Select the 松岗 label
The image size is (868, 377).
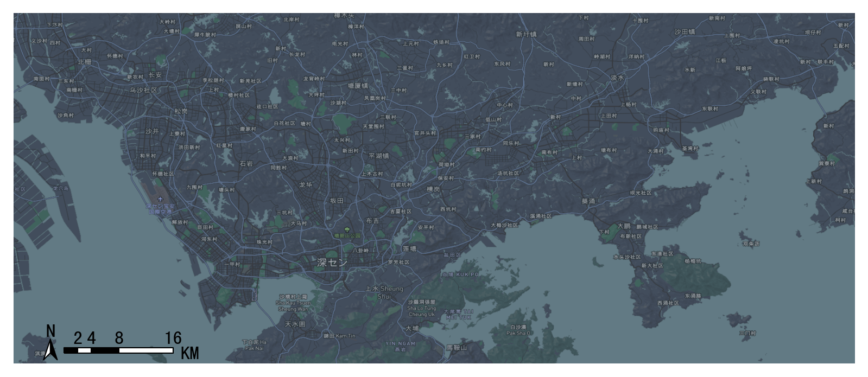[181, 111]
